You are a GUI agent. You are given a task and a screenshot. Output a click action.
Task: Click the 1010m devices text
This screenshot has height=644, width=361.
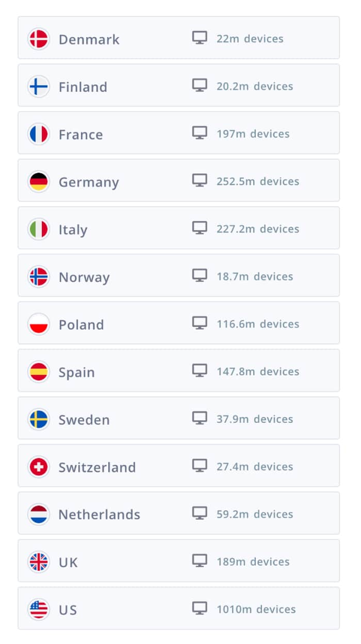point(256,609)
